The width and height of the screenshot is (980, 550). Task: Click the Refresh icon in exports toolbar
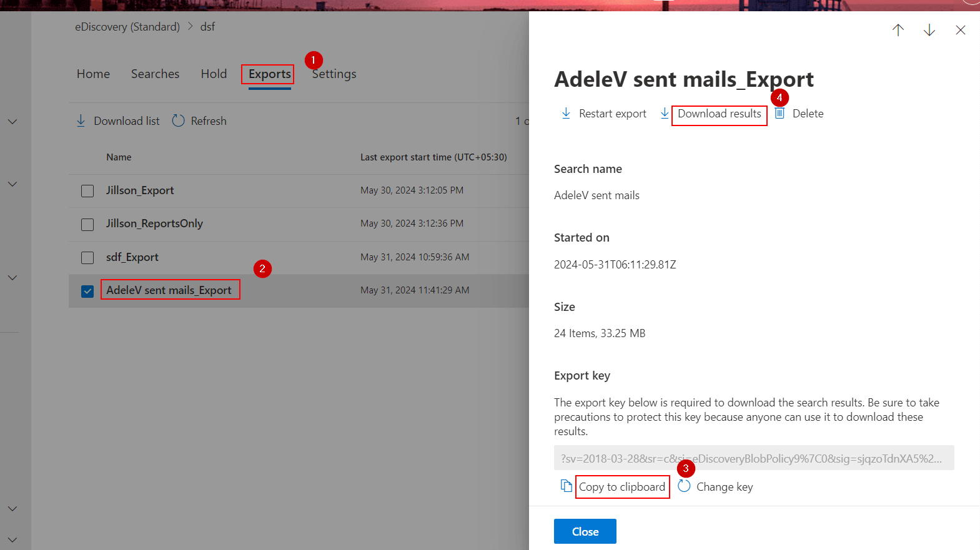pos(178,120)
